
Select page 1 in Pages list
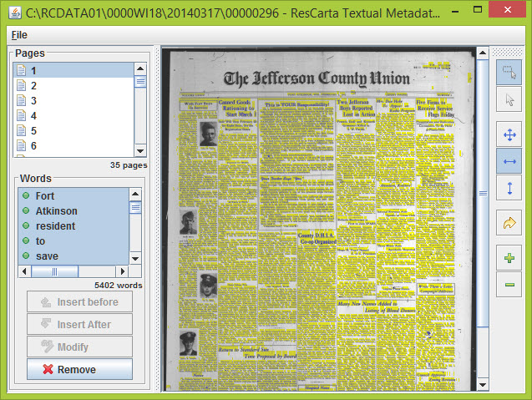73,71
